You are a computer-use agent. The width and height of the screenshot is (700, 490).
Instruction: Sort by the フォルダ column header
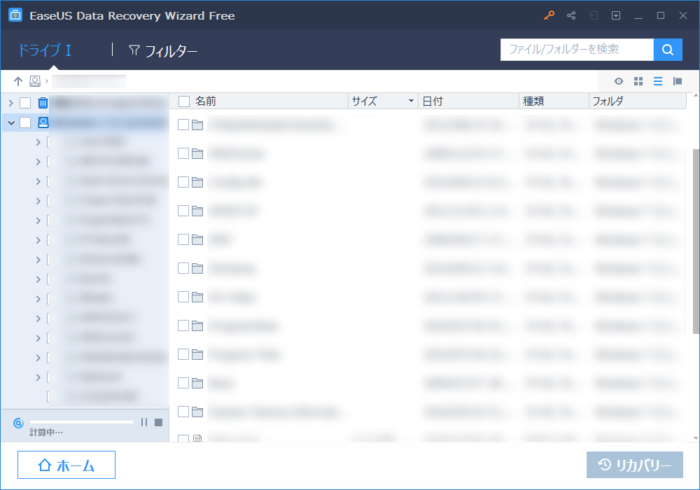pyautogui.click(x=607, y=101)
